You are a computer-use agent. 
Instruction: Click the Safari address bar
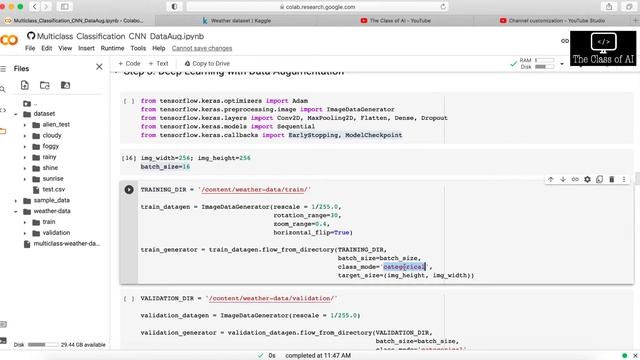pos(317,7)
